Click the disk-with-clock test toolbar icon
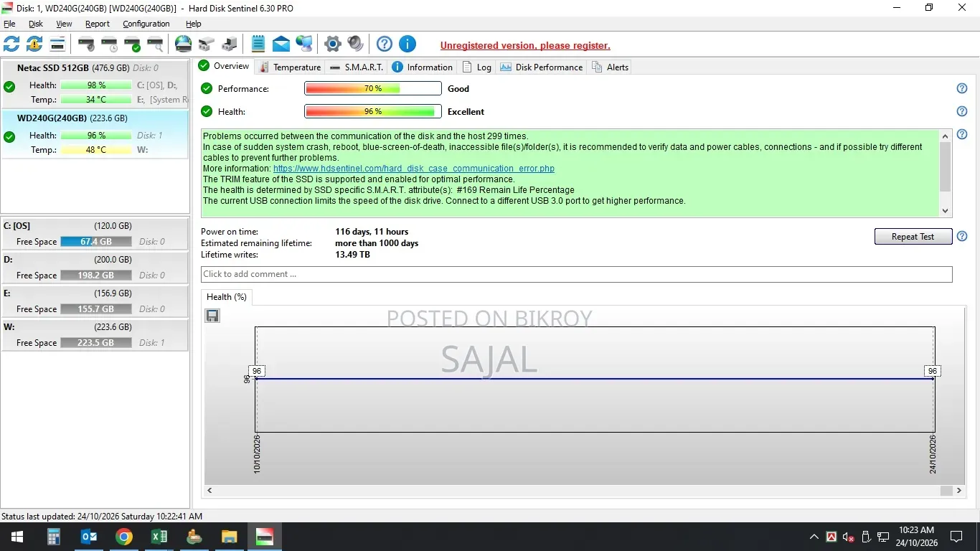Viewport: 980px width, 551px height. (109, 44)
